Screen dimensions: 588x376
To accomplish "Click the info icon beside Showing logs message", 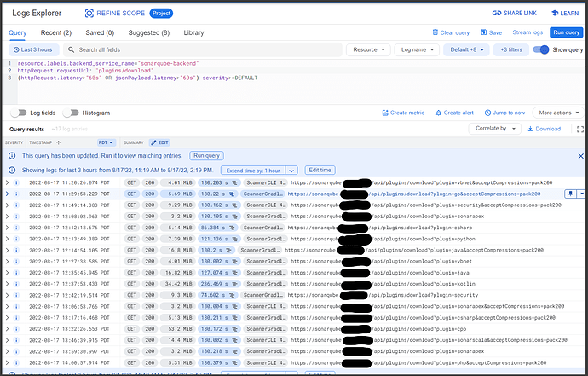I will pos(12,170).
